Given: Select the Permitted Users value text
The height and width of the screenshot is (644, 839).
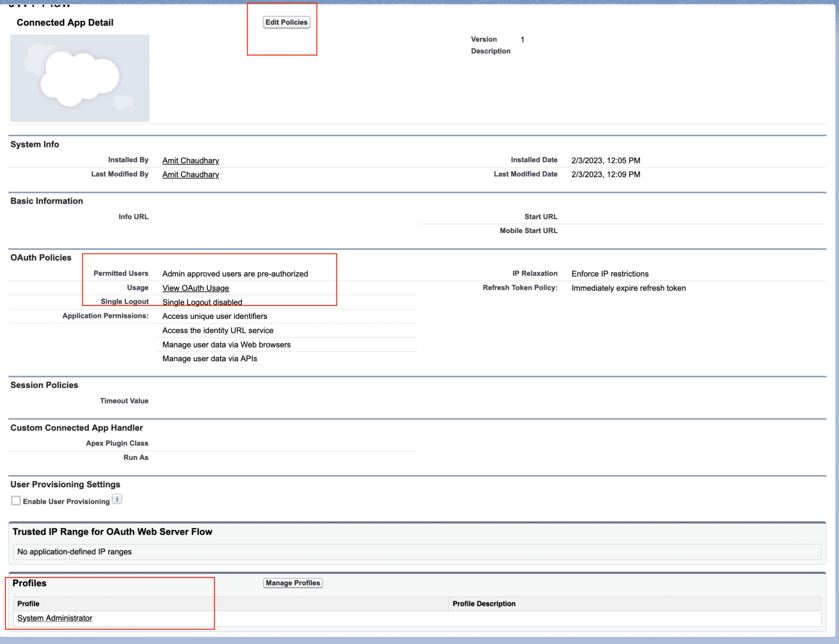Looking at the screenshot, I should coord(235,274).
